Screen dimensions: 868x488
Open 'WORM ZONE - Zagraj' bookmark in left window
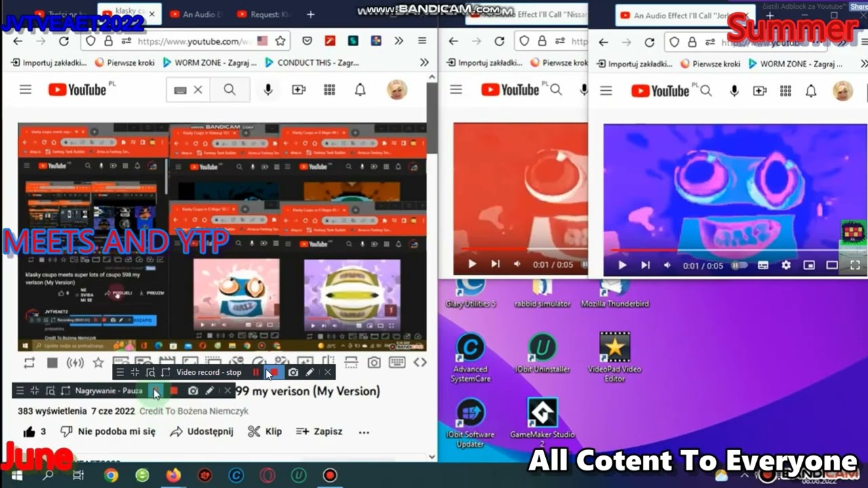210,62
